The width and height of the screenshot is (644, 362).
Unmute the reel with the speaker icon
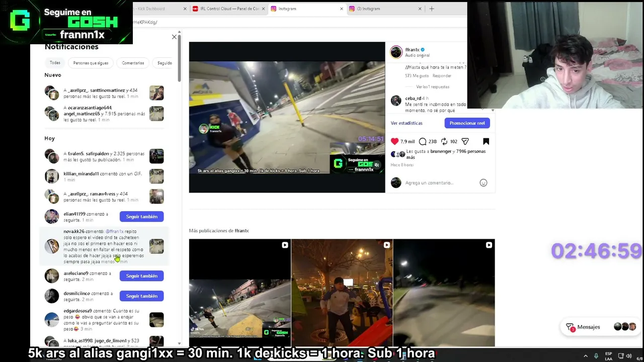(376, 165)
